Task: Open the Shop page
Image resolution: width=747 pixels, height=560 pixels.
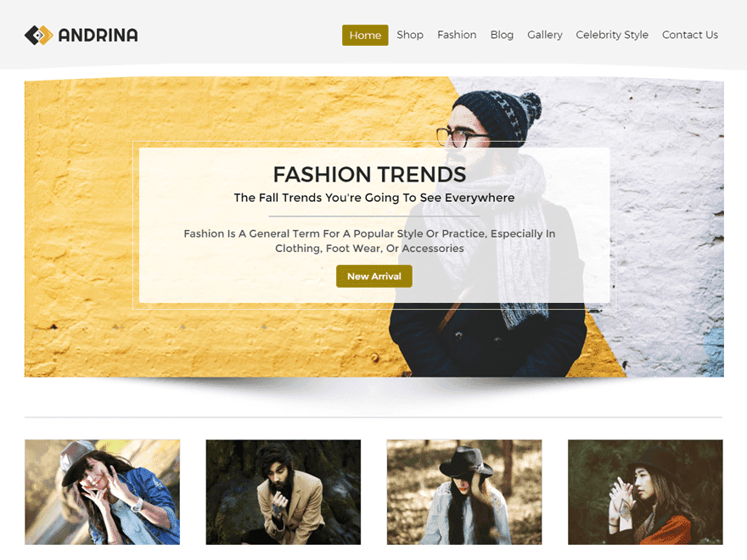Action: tap(410, 35)
